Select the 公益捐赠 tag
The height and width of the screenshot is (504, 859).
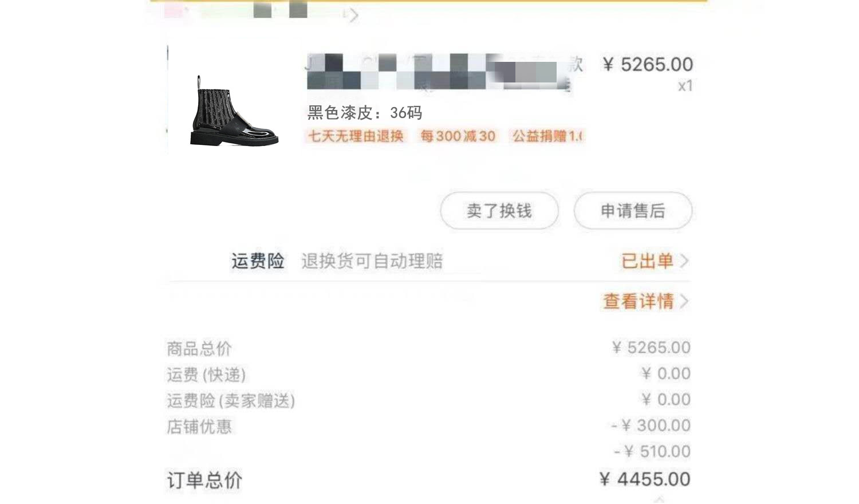547,136
